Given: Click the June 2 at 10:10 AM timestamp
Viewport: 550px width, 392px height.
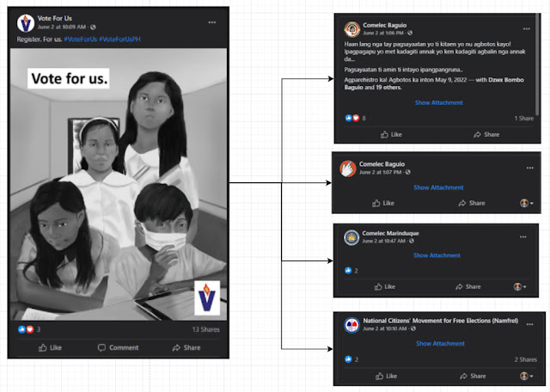Looking at the screenshot, I should pyautogui.click(x=385, y=329).
